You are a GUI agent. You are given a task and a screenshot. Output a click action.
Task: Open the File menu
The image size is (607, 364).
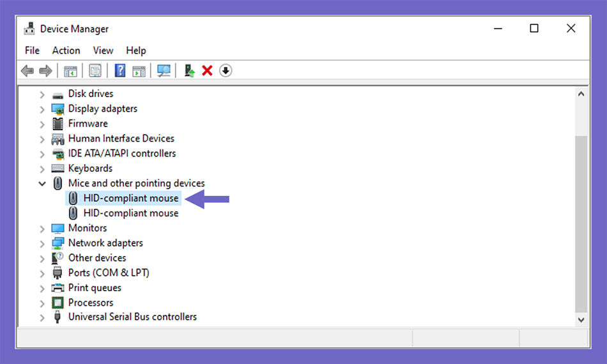pos(32,50)
